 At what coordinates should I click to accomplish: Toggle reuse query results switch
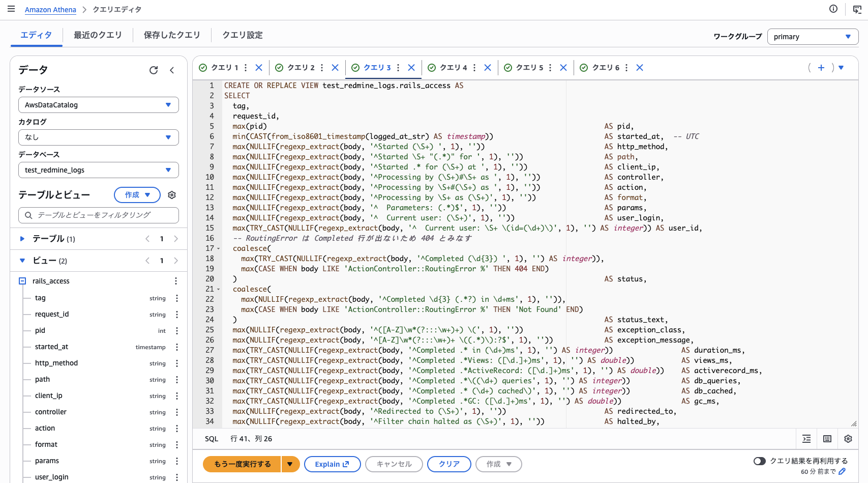(x=760, y=461)
